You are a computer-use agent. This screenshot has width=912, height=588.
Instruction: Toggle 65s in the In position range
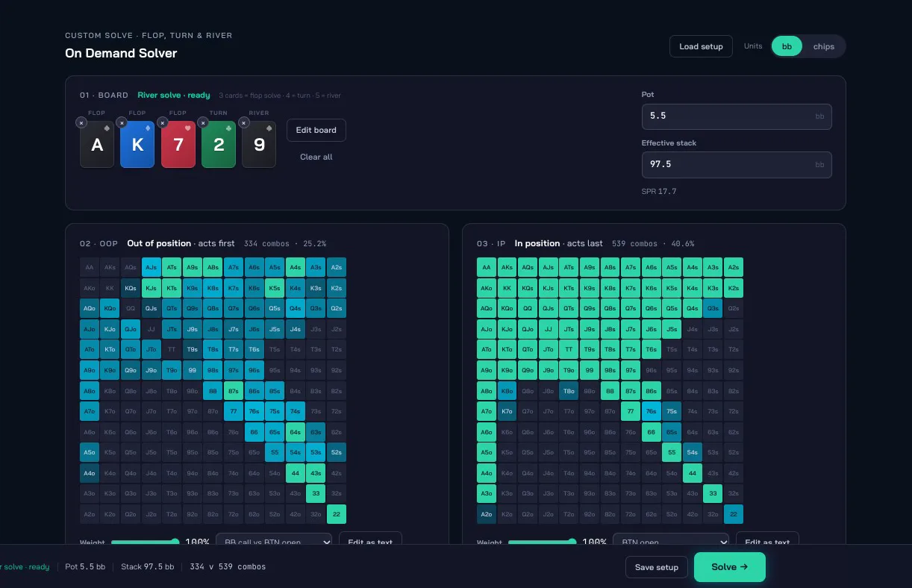[x=672, y=432]
